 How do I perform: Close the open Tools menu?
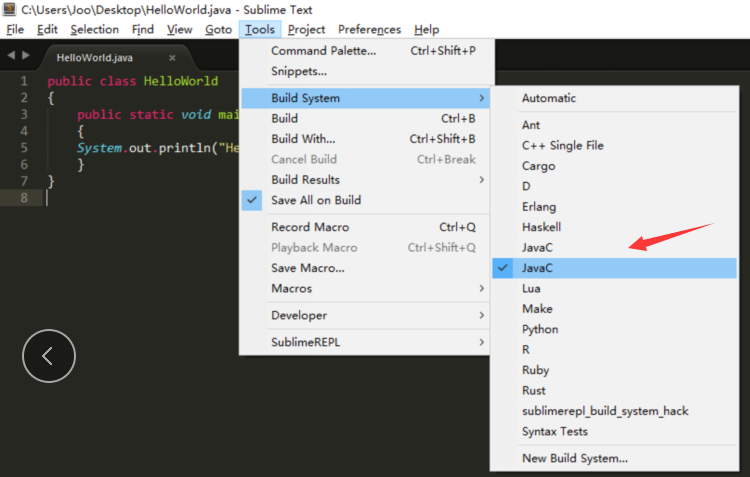(x=260, y=30)
